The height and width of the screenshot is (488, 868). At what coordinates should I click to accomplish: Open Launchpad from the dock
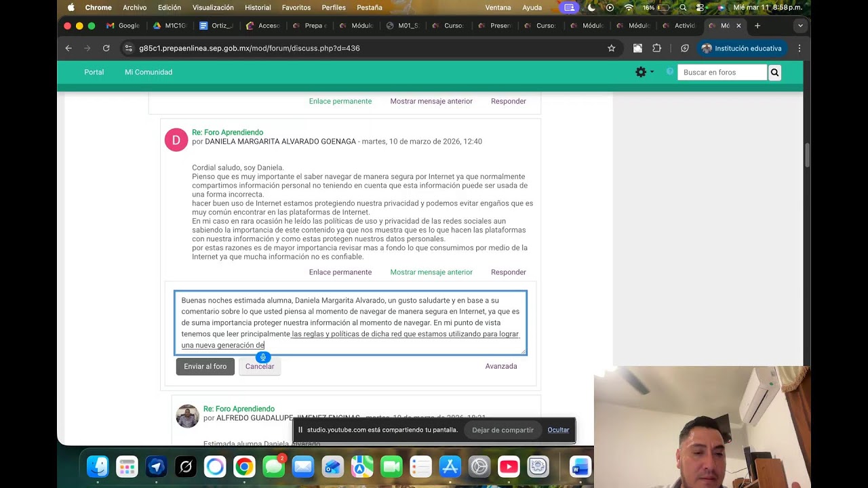point(127,466)
